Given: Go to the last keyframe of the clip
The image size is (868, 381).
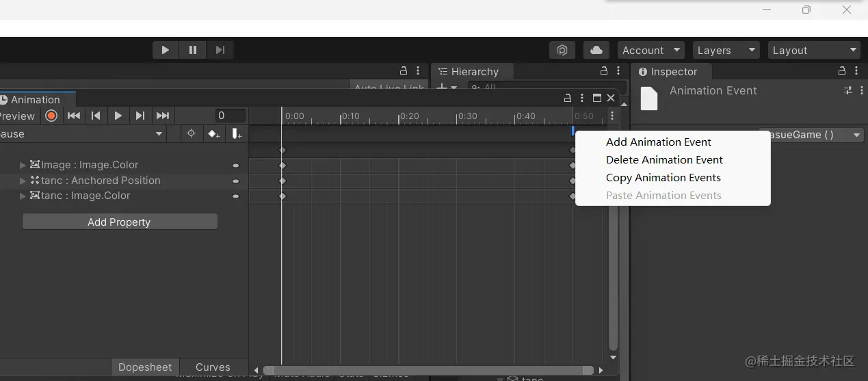Looking at the screenshot, I should click(162, 116).
